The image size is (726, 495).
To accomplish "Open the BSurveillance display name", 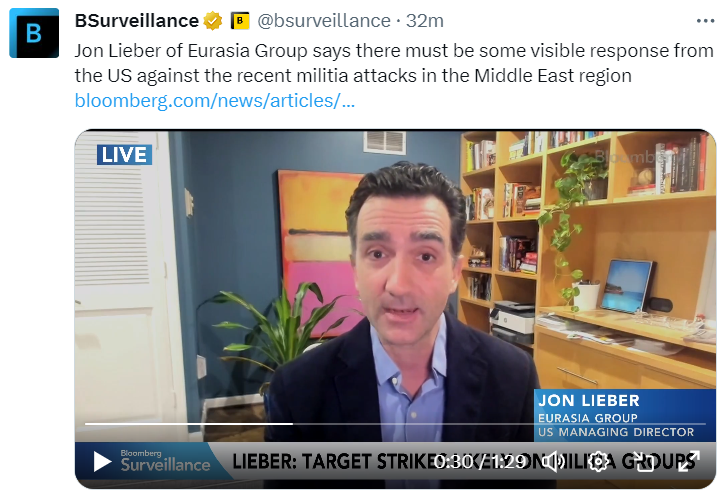I will click(x=137, y=21).
